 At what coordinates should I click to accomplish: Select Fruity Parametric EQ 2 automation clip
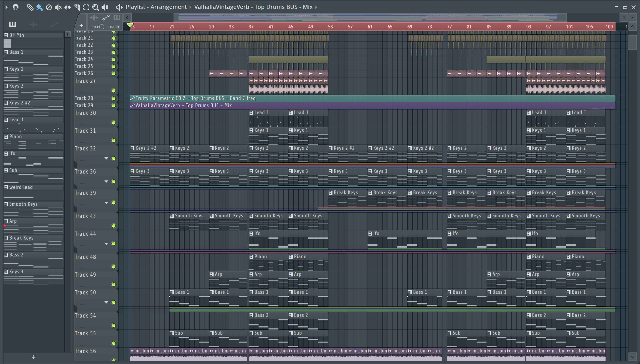[372, 98]
